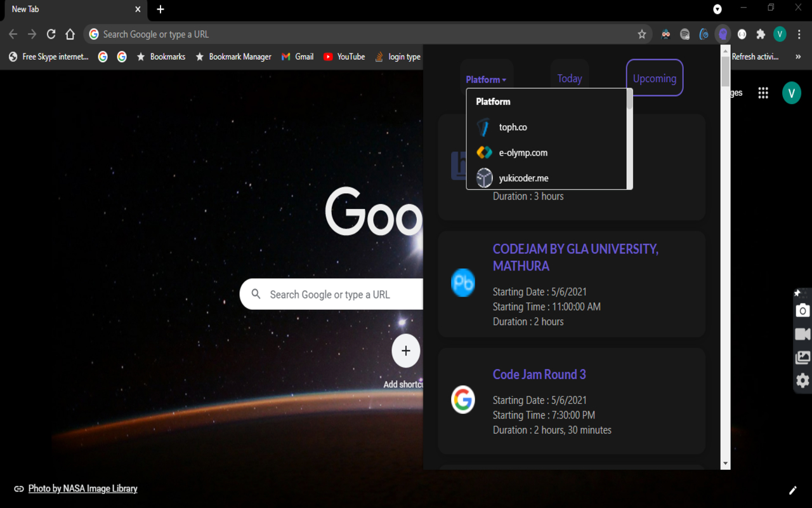812x508 pixels.
Task: Open the Chrome profile avatar in the toolbar
Action: pos(780,34)
